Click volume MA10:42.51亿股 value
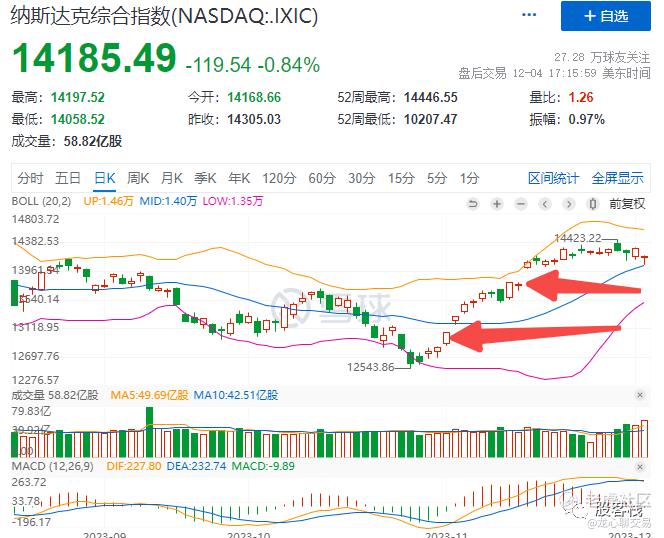 (x=235, y=395)
